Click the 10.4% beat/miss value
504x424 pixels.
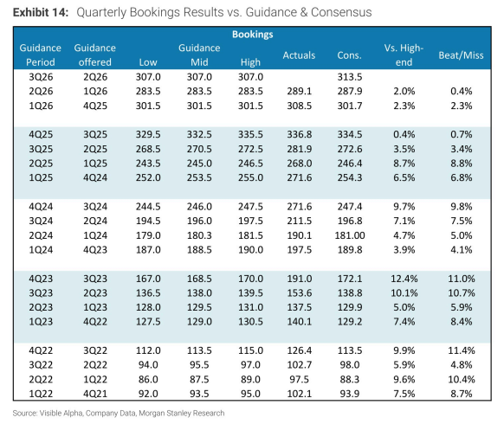point(462,379)
